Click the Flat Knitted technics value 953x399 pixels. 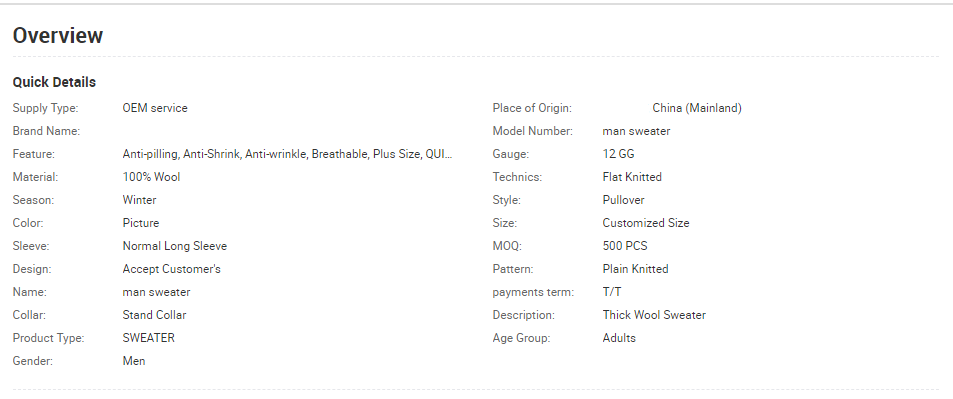(632, 177)
